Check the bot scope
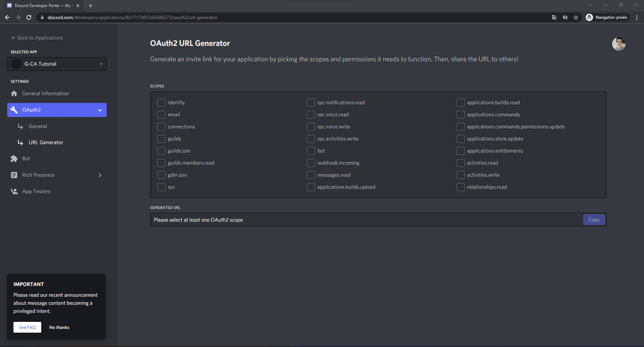This screenshot has height=347, width=644. (x=311, y=151)
